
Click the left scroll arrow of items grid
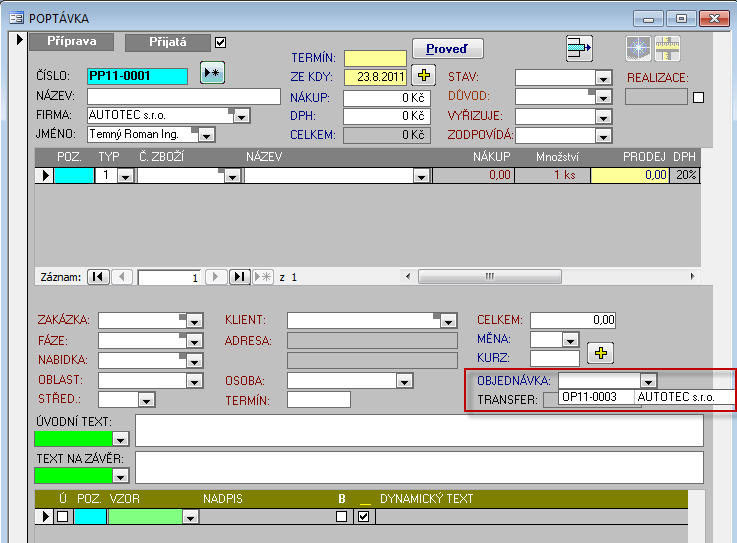click(x=408, y=276)
